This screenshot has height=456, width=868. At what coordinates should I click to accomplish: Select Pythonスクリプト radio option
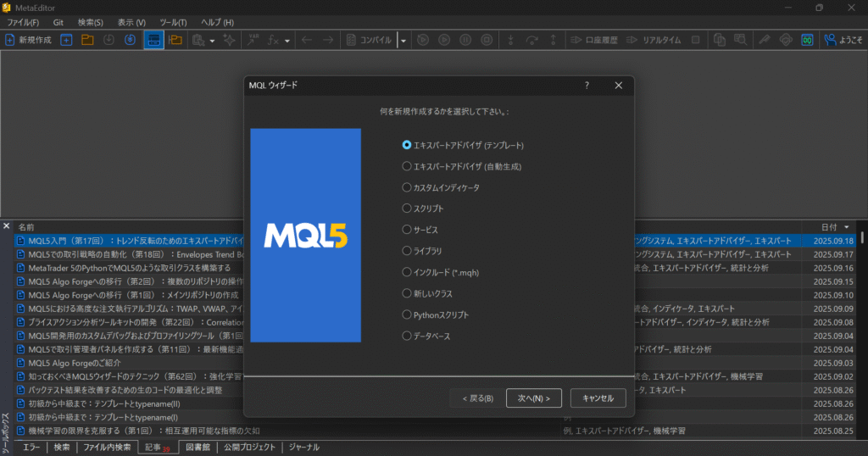tap(407, 314)
